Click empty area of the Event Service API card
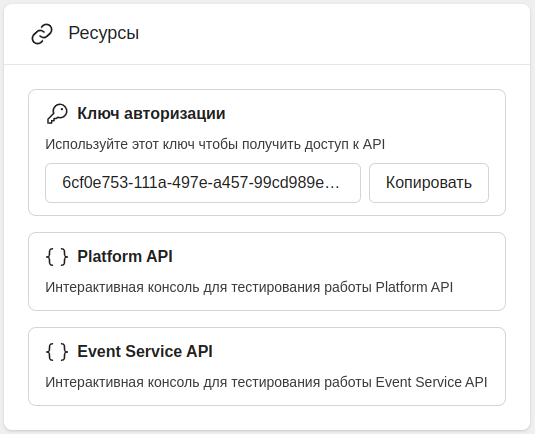Screen dimensions: 535x434 358,352
